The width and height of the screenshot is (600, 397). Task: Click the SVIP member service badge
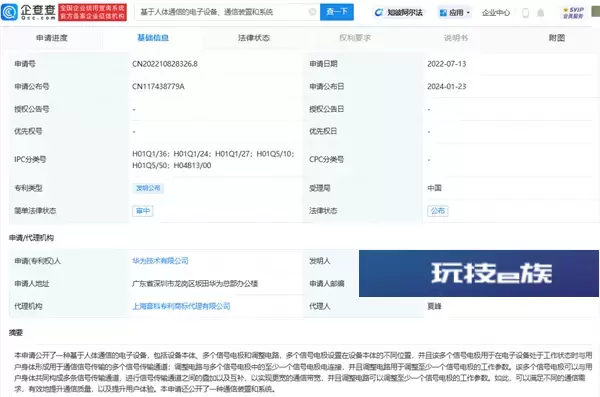coord(573,13)
